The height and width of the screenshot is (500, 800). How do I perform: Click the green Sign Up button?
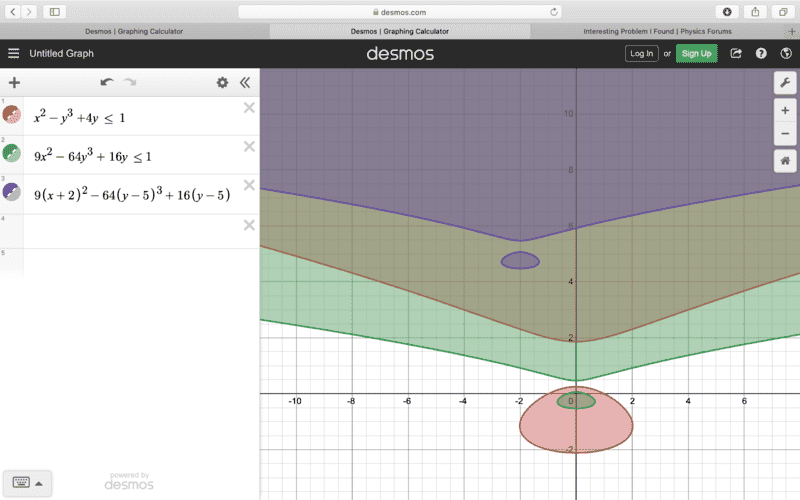[x=696, y=54]
